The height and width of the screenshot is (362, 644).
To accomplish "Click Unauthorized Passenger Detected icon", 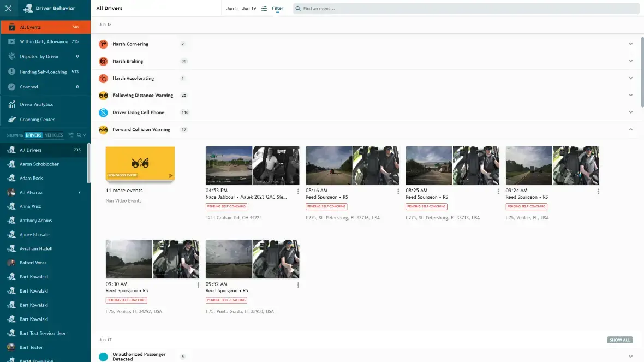I will pyautogui.click(x=103, y=357).
